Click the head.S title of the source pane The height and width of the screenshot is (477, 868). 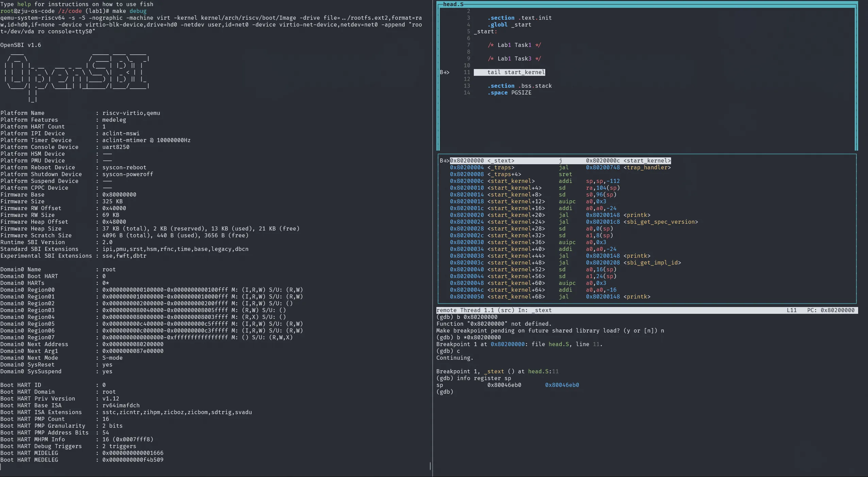click(453, 4)
